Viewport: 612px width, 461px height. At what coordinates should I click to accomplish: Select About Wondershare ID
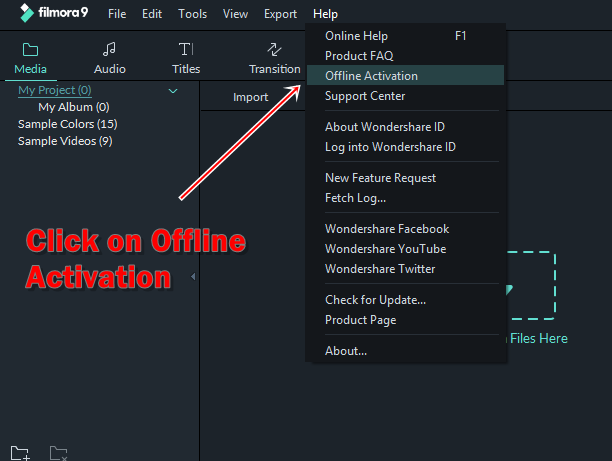405,127
